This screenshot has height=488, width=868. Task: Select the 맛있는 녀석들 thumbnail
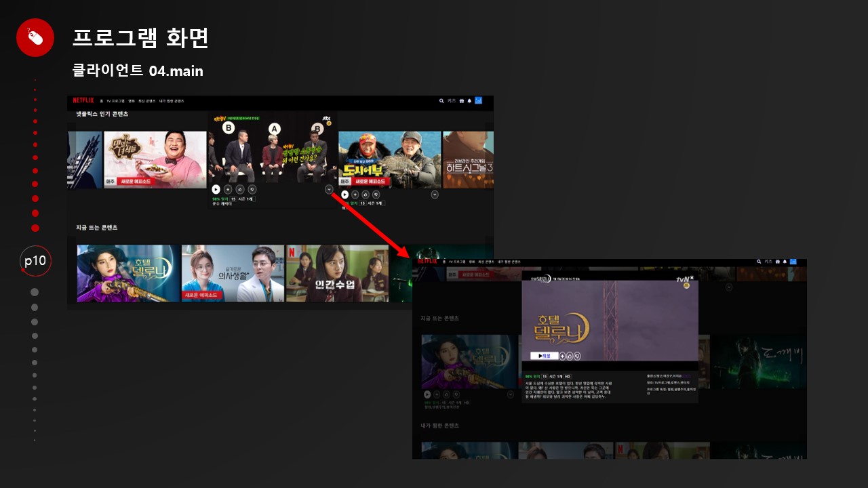pos(155,160)
